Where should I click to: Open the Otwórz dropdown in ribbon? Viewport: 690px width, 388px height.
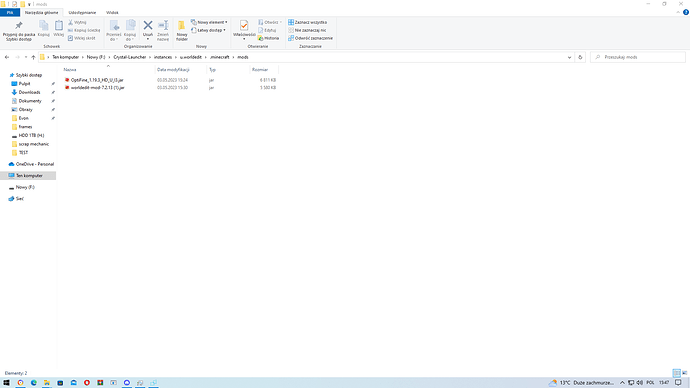pos(270,22)
